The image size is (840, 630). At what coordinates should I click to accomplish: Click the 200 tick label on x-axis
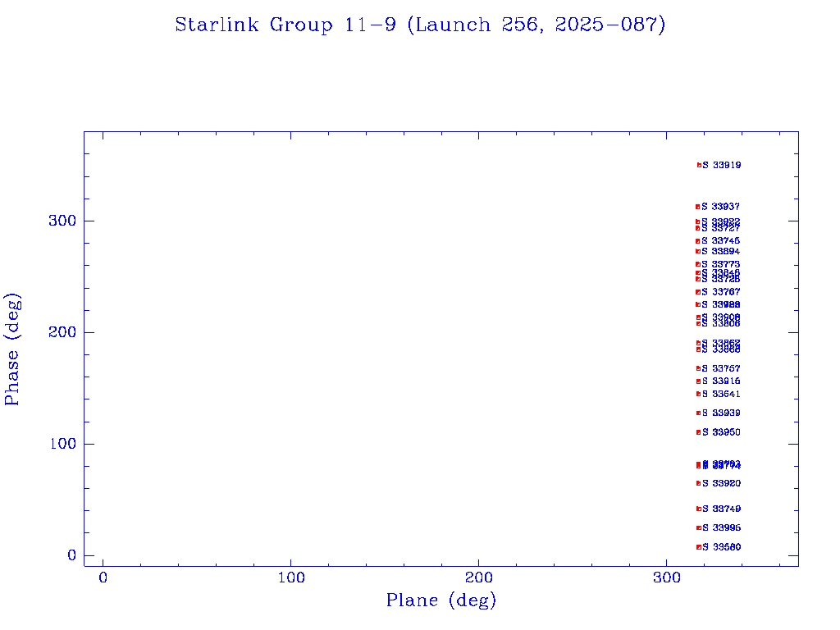tap(479, 578)
